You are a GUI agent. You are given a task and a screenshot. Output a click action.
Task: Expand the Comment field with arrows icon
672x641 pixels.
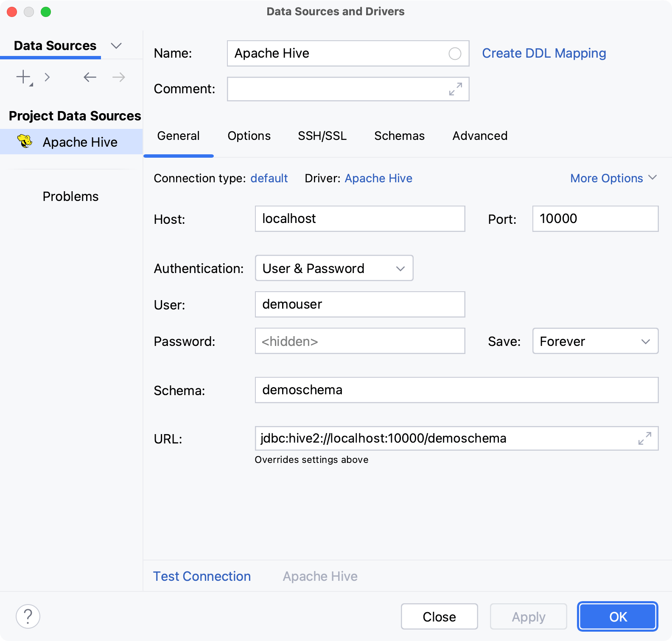456,89
